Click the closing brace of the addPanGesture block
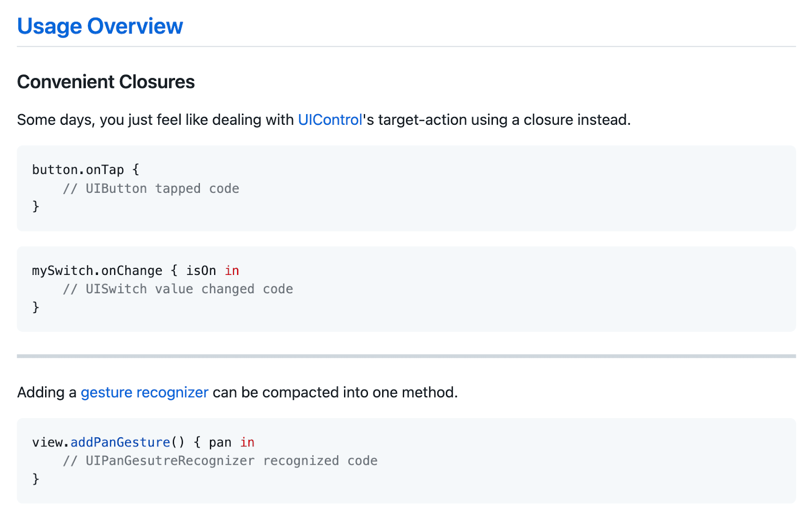The image size is (812, 519). point(36,479)
